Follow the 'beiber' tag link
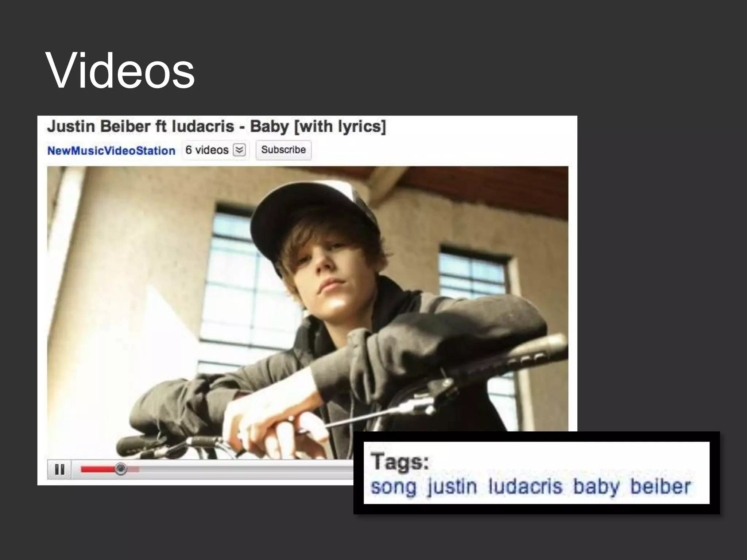Image resolution: width=747 pixels, height=560 pixels. click(x=661, y=486)
